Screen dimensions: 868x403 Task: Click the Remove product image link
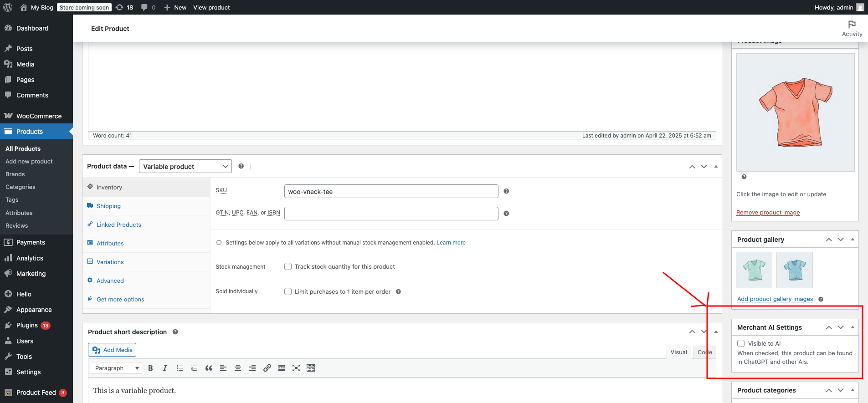coord(768,213)
